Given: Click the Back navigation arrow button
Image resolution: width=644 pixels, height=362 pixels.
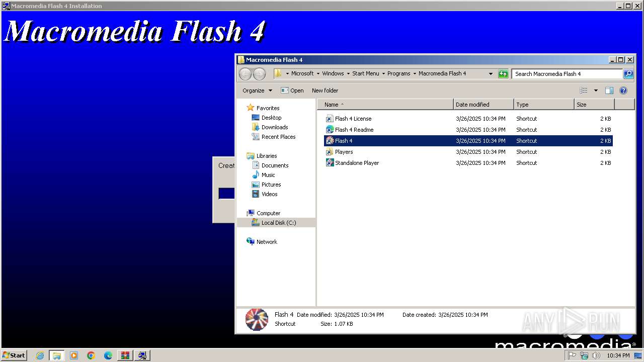Looking at the screenshot, I should tap(245, 74).
